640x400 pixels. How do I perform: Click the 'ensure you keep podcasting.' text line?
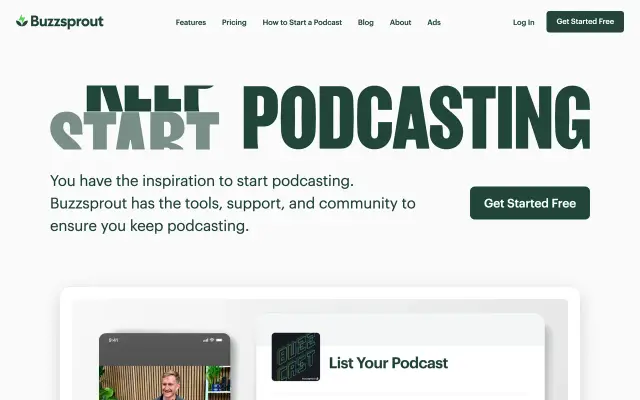coord(149,226)
